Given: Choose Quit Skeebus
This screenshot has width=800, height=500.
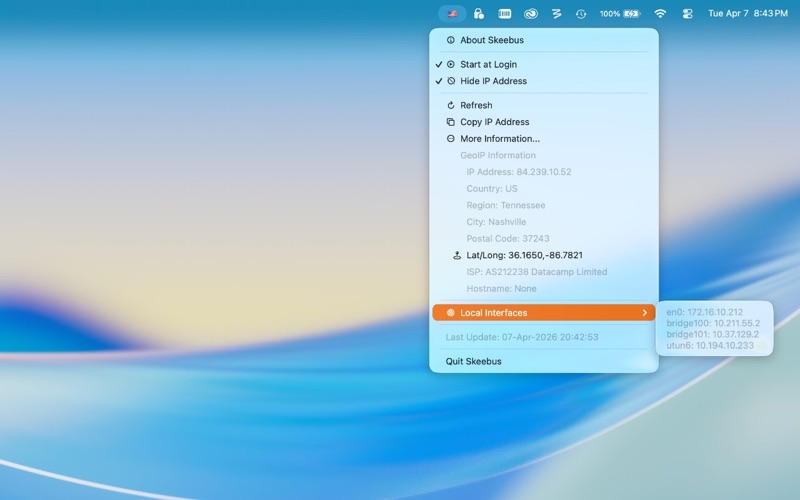Looking at the screenshot, I should [544, 361].
